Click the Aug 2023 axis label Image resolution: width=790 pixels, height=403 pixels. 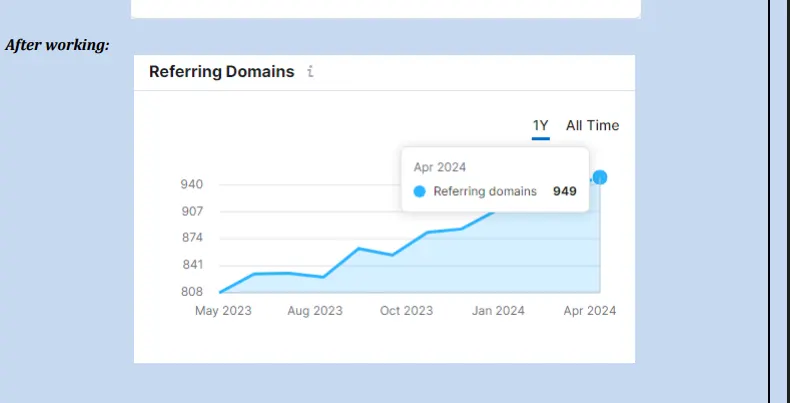(x=315, y=311)
